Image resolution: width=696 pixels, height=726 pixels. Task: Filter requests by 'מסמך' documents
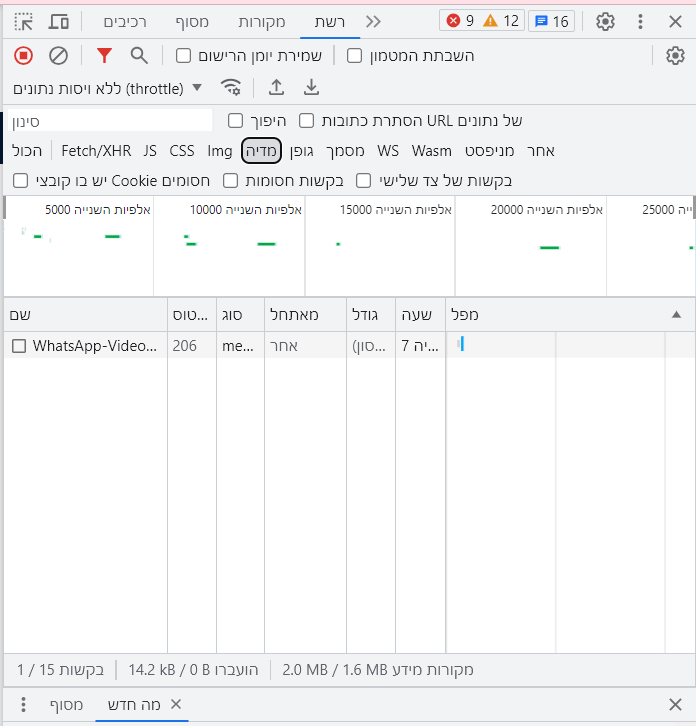(345, 151)
